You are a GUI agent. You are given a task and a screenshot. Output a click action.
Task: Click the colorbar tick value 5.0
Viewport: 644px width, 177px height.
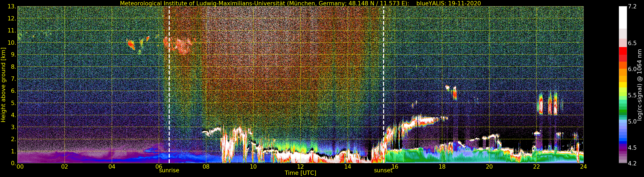[x=632, y=122]
